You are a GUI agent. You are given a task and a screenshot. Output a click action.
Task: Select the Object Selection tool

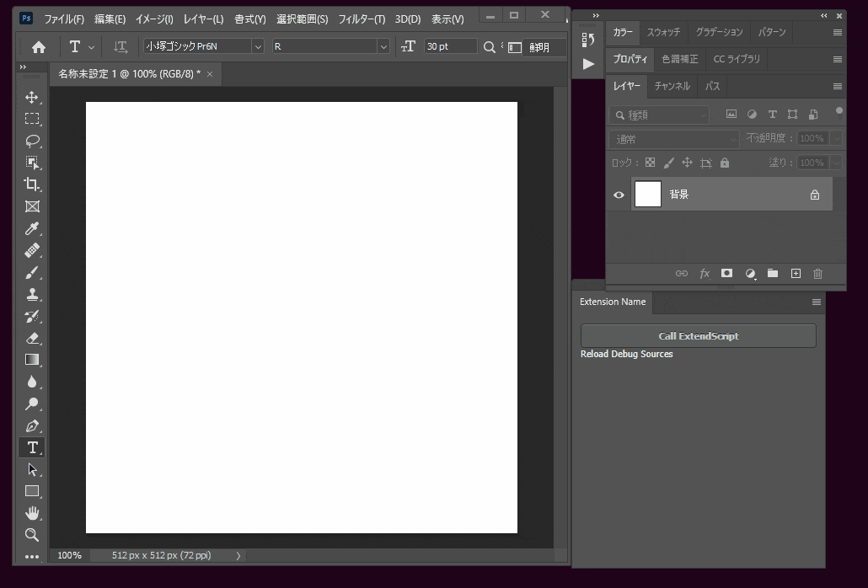[x=32, y=163]
